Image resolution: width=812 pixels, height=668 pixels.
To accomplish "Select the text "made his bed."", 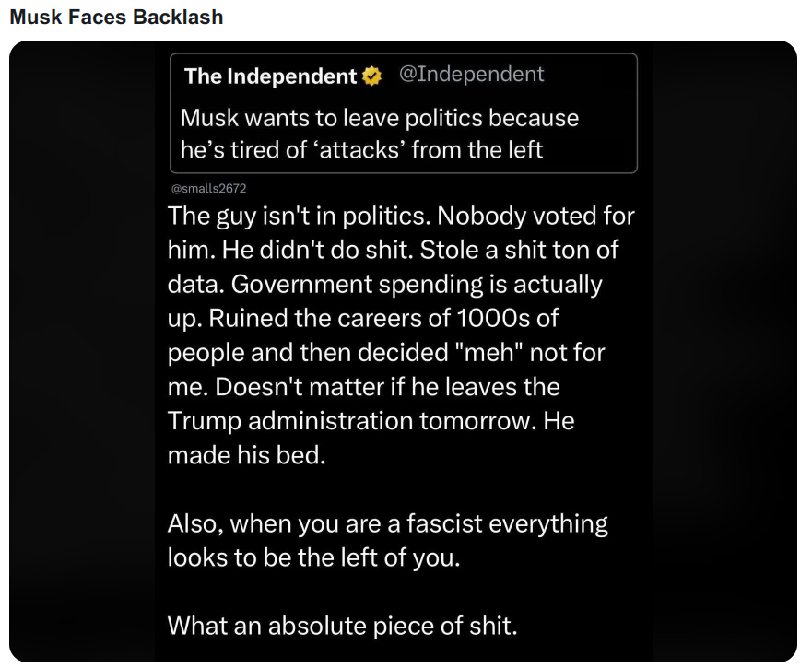I will coord(246,455).
